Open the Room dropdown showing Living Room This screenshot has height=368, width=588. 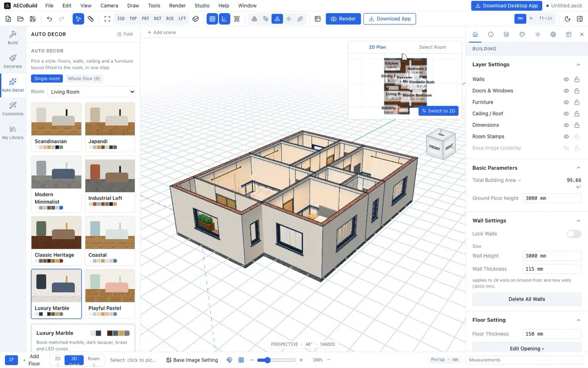pos(91,92)
